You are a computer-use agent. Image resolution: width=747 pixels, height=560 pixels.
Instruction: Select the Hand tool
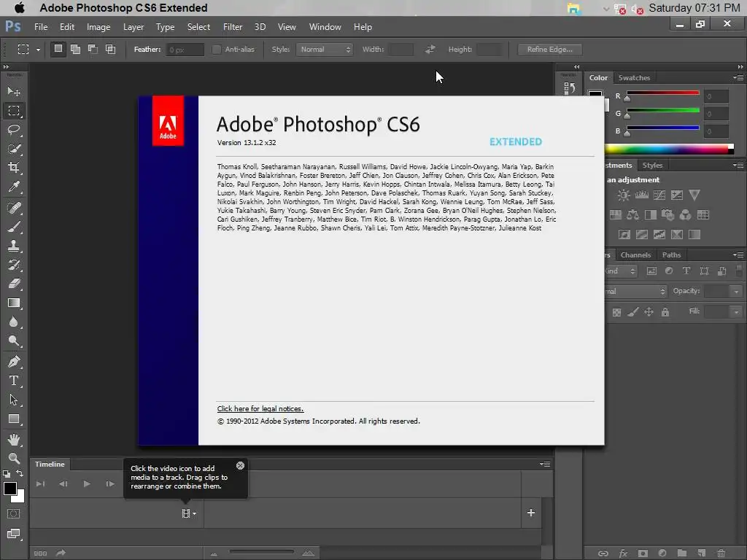click(14, 440)
